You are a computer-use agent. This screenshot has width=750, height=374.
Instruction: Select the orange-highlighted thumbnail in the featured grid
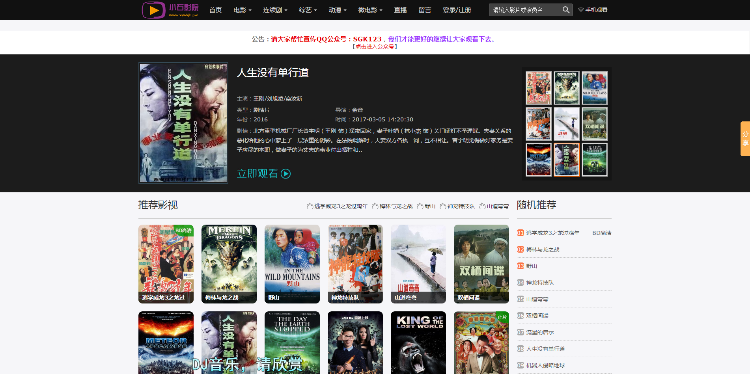click(x=567, y=160)
